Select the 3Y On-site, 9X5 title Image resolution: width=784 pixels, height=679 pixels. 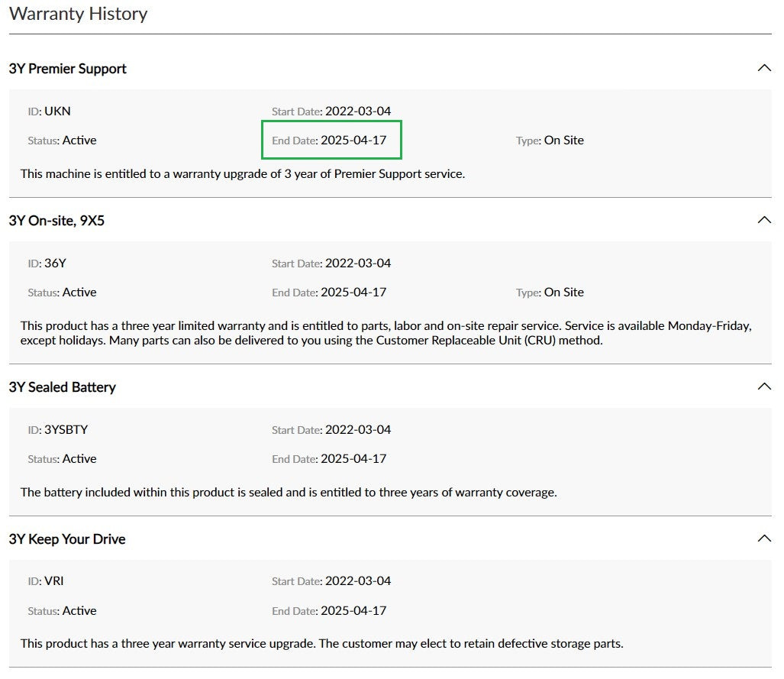click(x=56, y=221)
